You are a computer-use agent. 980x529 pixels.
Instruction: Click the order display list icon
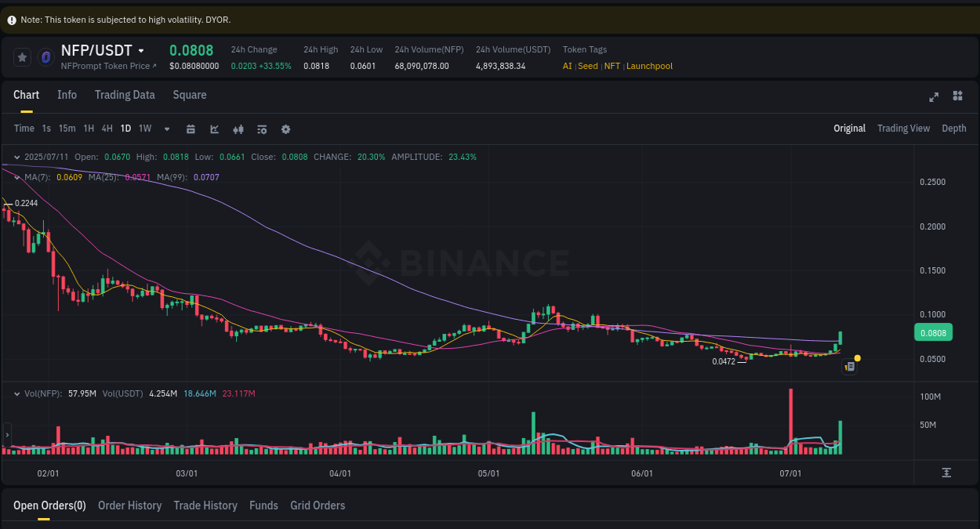262,128
